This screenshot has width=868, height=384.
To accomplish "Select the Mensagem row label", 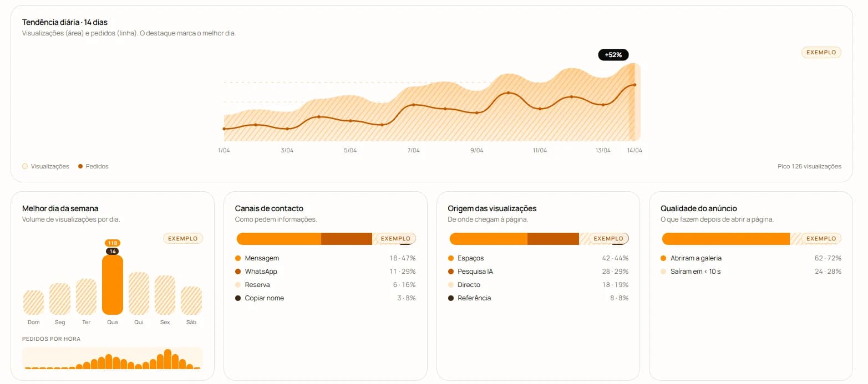I will click(262, 258).
